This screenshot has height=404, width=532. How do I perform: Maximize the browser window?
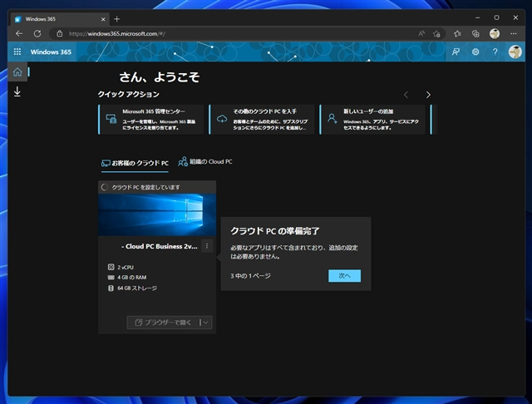(496, 17)
